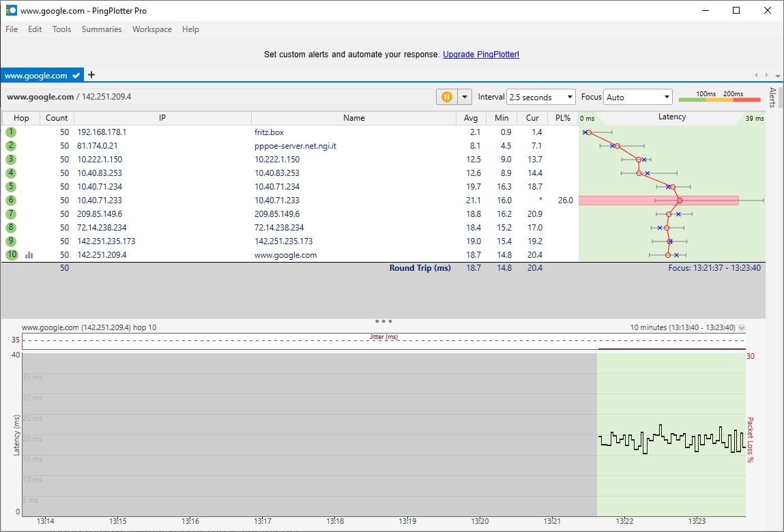Image resolution: width=784 pixels, height=532 pixels.
Task: Expand the 10 minutes timeline range chevron
Action: (x=742, y=328)
